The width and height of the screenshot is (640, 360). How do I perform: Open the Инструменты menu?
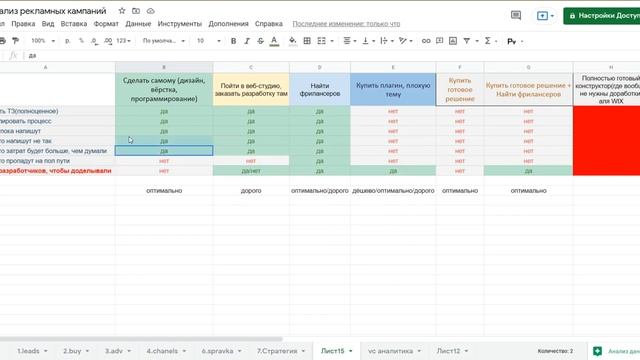(180, 24)
